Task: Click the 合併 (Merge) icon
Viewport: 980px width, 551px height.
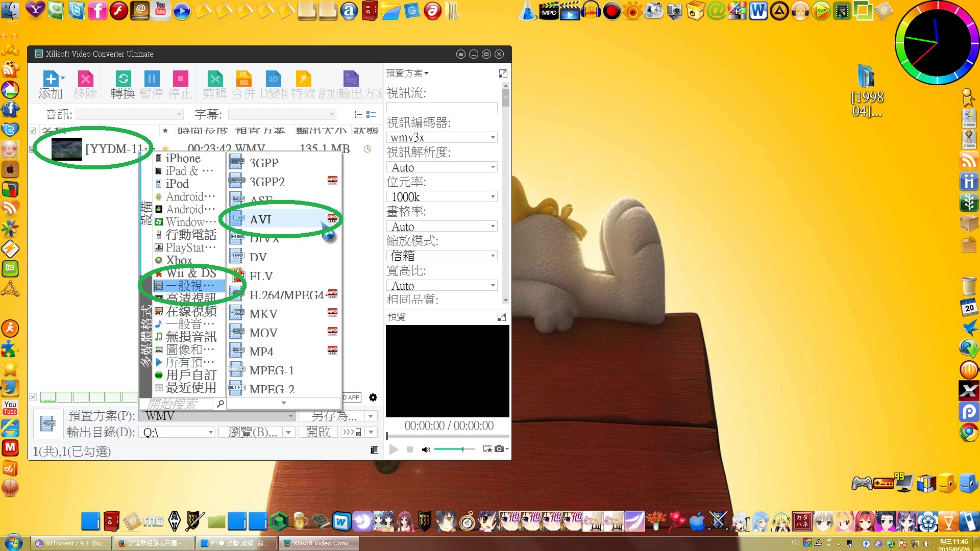Action: [244, 79]
